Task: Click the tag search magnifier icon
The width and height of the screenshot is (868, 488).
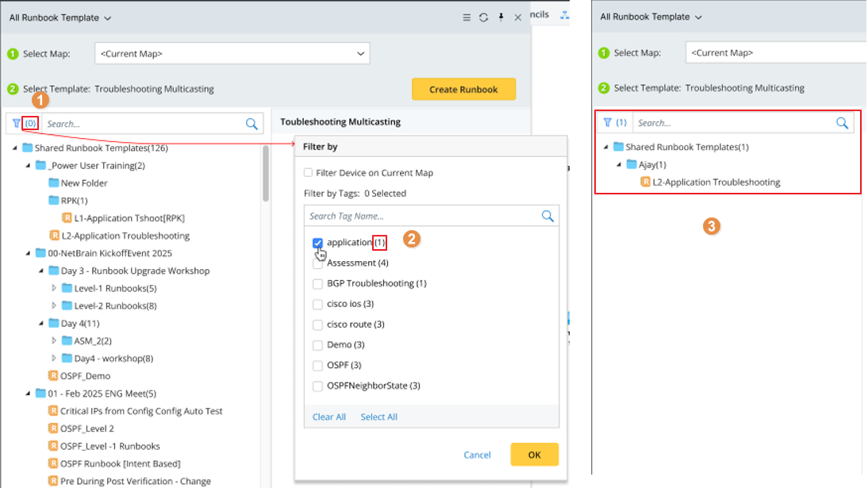Action: pyautogui.click(x=547, y=216)
